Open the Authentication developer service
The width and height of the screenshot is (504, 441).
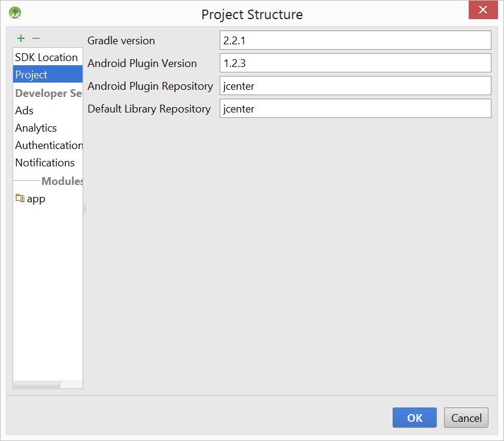point(48,145)
